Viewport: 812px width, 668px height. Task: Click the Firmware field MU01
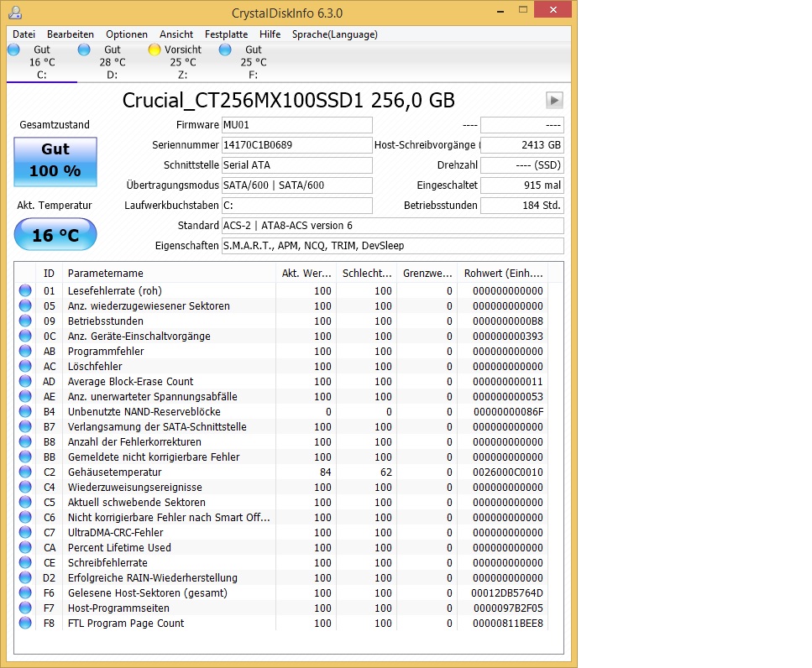(297, 125)
